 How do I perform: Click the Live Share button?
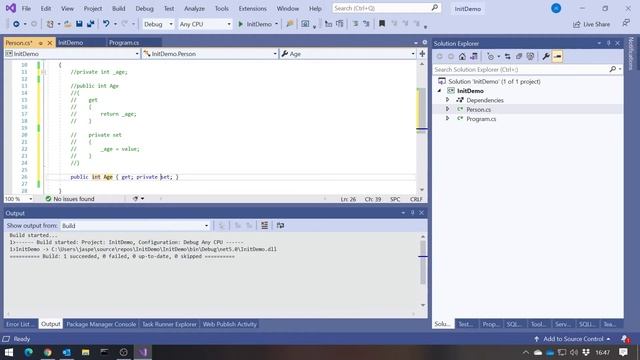pos(591,24)
